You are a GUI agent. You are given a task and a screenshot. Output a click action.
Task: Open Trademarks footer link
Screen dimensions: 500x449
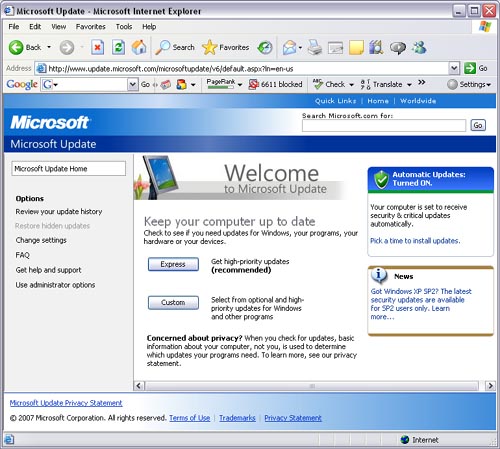click(237, 418)
